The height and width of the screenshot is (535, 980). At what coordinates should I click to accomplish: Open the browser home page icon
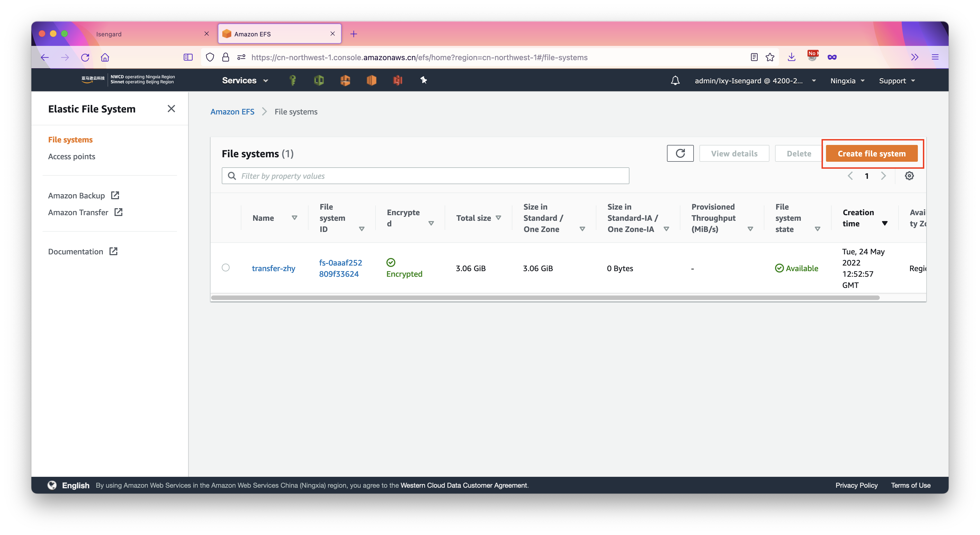pyautogui.click(x=105, y=57)
